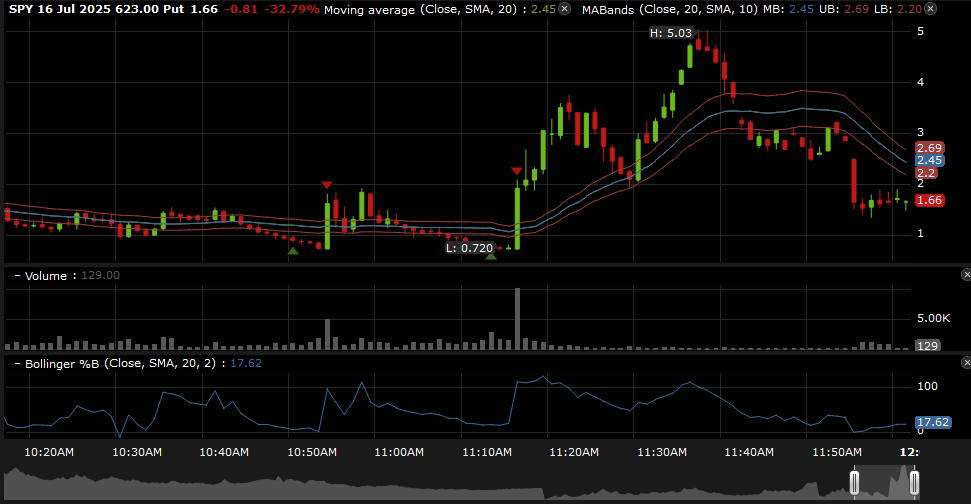Click the price axis label 5
The image size is (971, 504).
point(920,32)
